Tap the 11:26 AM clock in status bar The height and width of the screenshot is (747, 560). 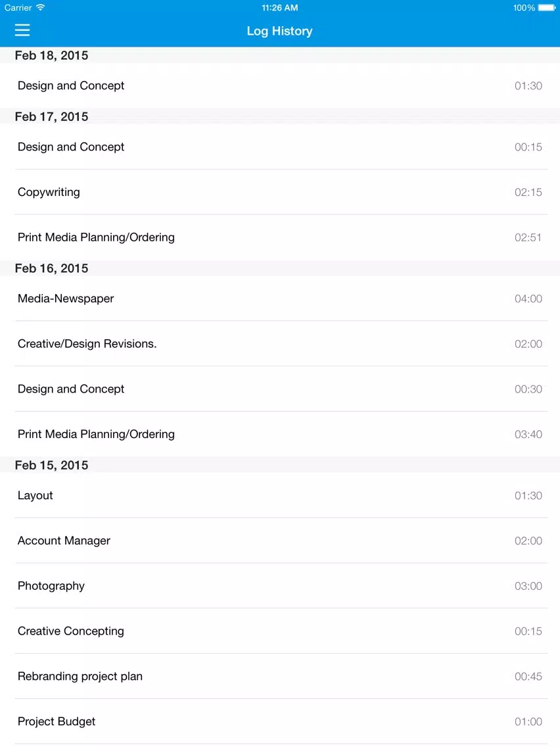pos(279,8)
